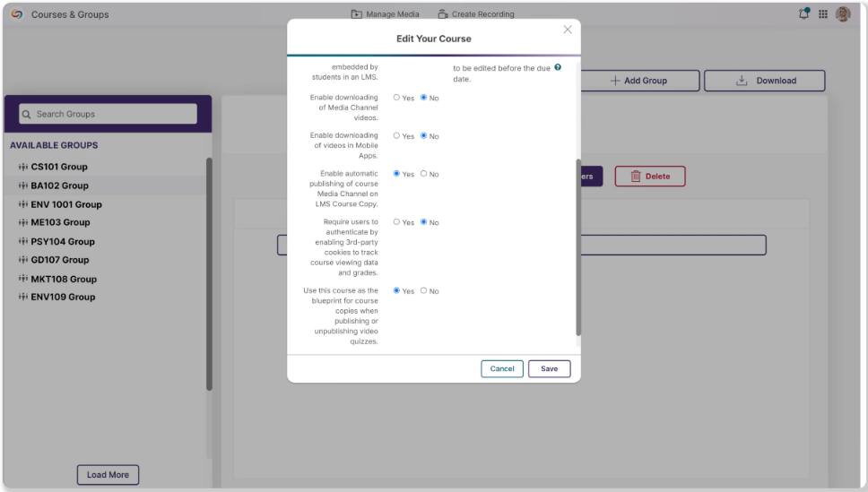Click the Create Recording camera icon
Screen dimensions: 868x492
pos(442,13)
